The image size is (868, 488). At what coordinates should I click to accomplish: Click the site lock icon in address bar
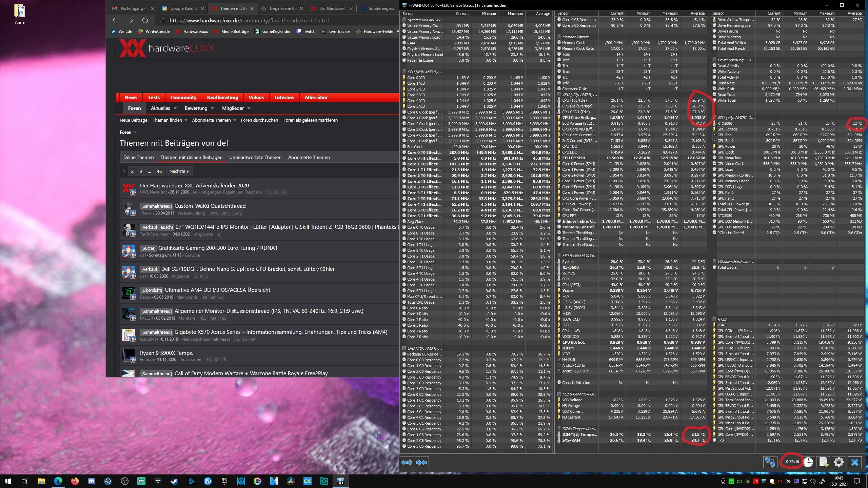162,20
